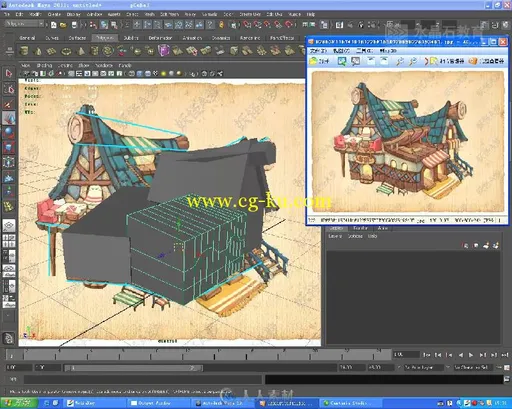Click the playback range slider bar

pyautogui.click(x=133, y=368)
